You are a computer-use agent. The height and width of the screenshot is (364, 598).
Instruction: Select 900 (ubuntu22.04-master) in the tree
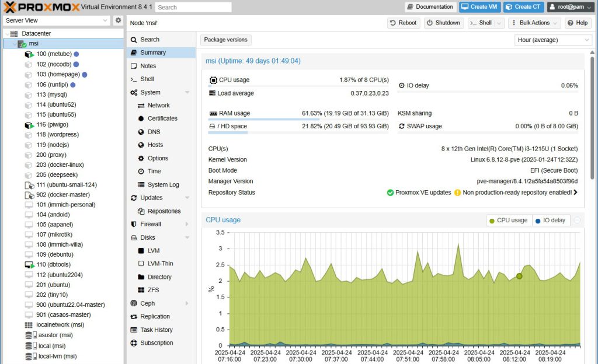click(x=63, y=305)
